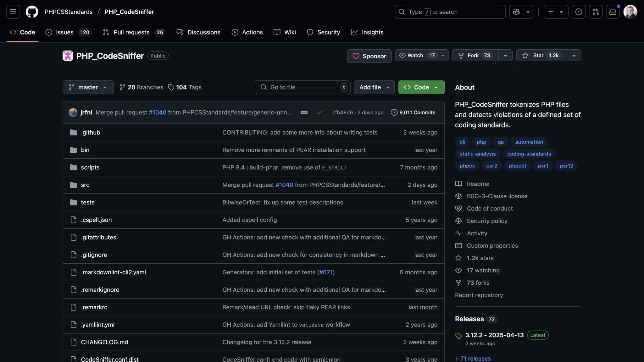Fork the repository

pyautogui.click(x=475, y=55)
